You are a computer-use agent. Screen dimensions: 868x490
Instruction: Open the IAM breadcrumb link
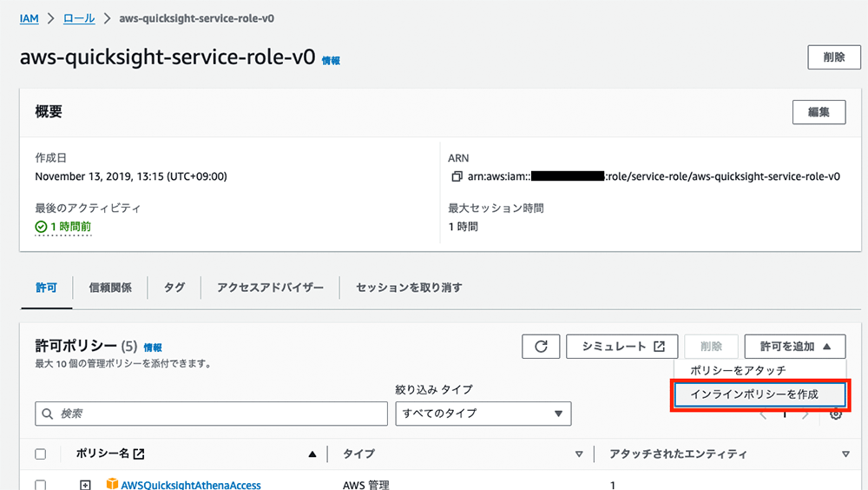coord(29,18)
